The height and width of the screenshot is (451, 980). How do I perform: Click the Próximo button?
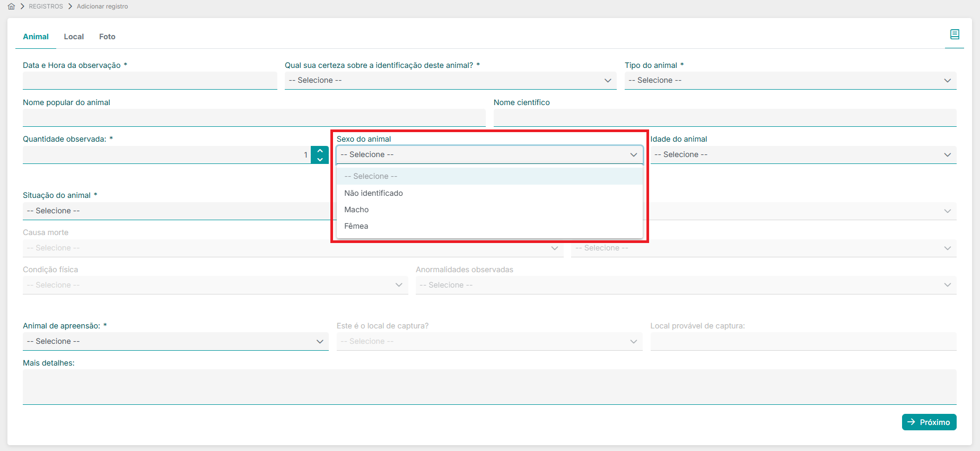click(x=929, y=422)
